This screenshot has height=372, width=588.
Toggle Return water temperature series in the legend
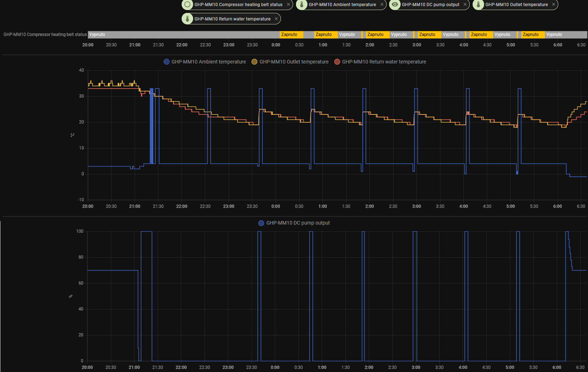(x=380, y=62)
